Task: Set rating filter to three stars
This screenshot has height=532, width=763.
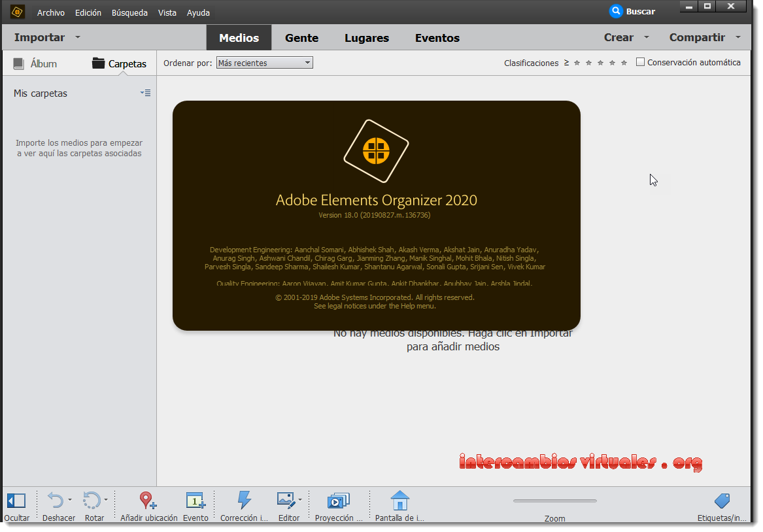Action: coord(600,63)
